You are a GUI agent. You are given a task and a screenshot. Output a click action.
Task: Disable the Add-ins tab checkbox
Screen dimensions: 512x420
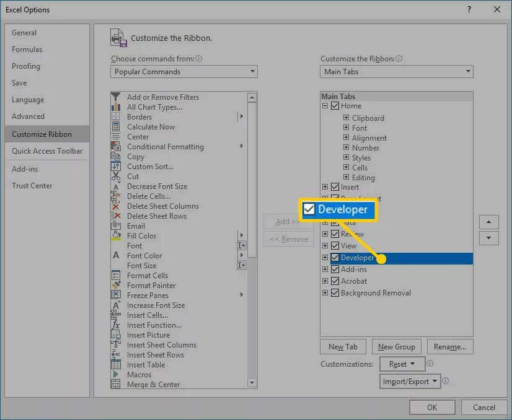coord(335,269)
